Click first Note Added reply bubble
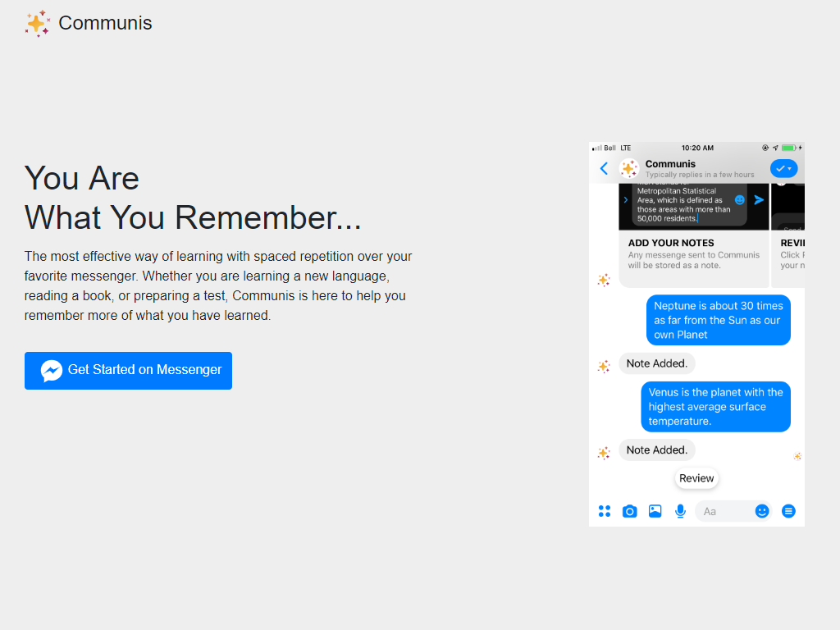This screenshot has width=840, height=630. [657, 363]
